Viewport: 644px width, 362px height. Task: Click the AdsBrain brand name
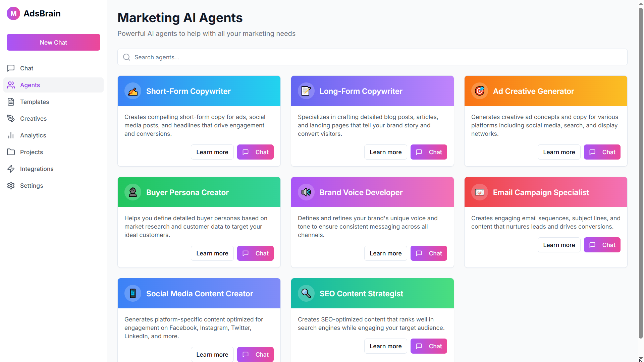click(42, 13)
